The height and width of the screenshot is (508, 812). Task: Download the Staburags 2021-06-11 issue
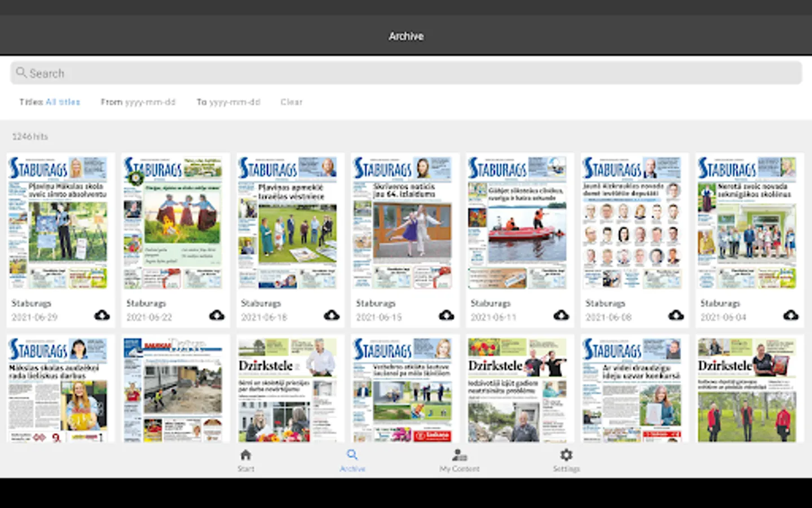[561, 315]
